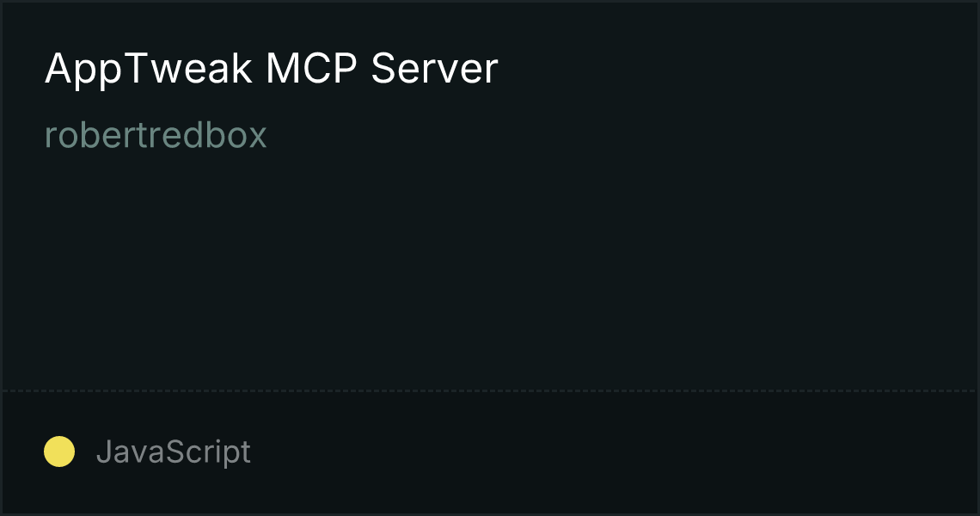Click the card's dark footer strip
The image size is (980, 516).
click(x=490, y=453)
